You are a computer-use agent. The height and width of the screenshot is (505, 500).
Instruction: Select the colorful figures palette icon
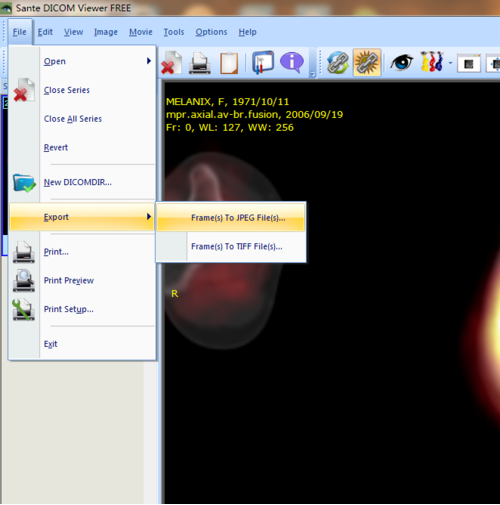pyautogui.click(x=432, y=62)
